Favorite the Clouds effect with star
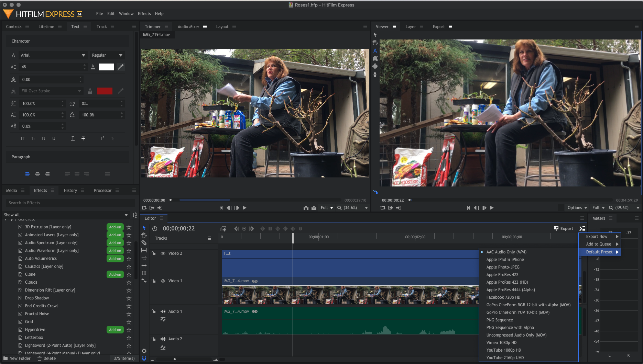 pos(129,282)
